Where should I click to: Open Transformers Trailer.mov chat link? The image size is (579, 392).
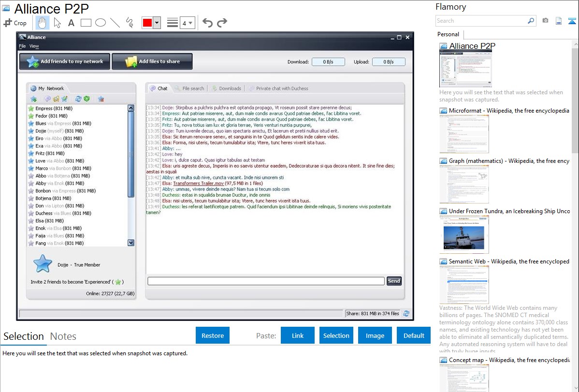coord(198,183)
